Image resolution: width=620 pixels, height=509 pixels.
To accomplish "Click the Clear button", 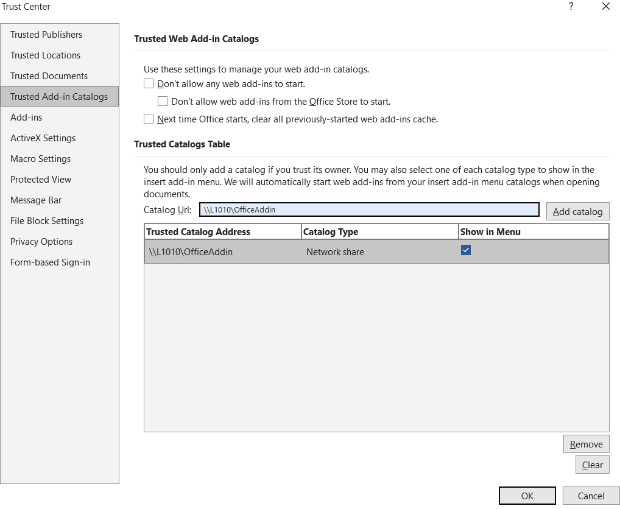I will point(592,465).
